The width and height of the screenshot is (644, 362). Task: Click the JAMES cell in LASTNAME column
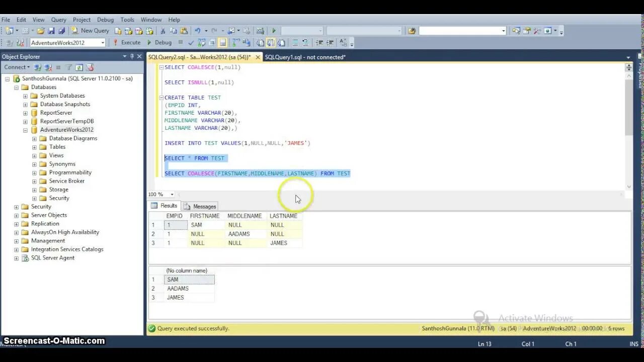pos(284,243)
